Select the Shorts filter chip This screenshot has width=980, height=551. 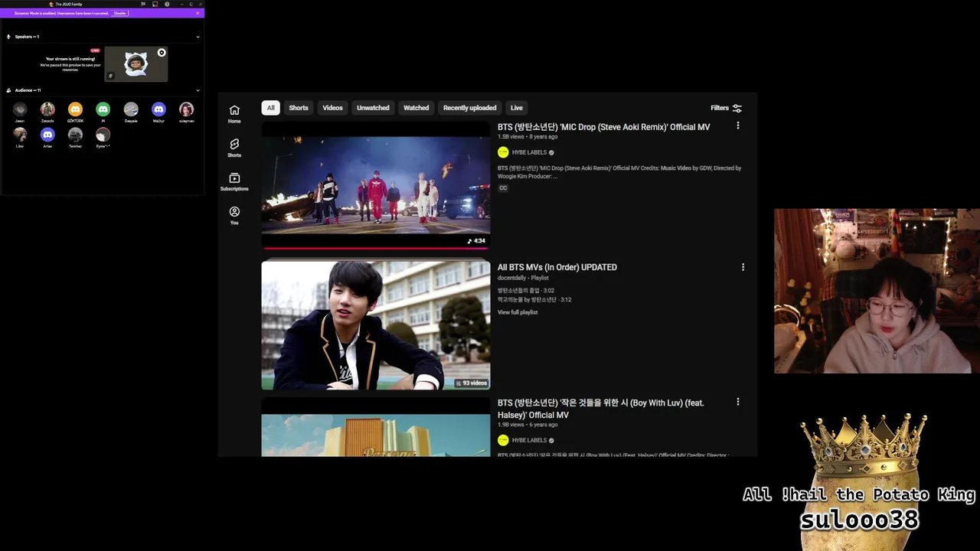pos(299,108)
